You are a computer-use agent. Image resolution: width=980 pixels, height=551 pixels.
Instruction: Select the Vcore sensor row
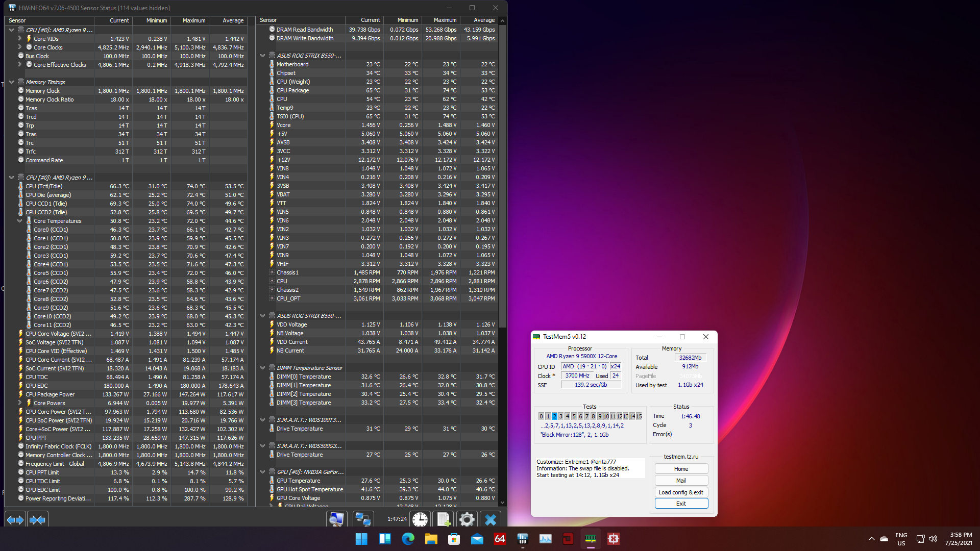pyautogui.click(x=377, y=125)
